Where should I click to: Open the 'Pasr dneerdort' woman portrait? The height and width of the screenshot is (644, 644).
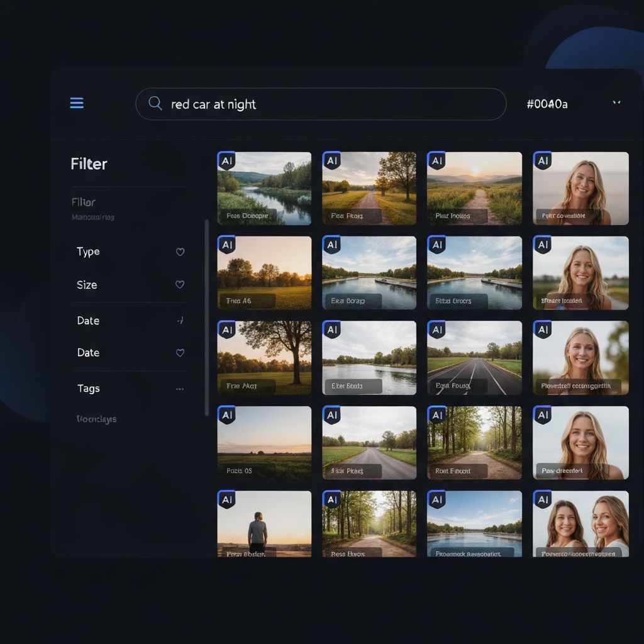[580, 443]
